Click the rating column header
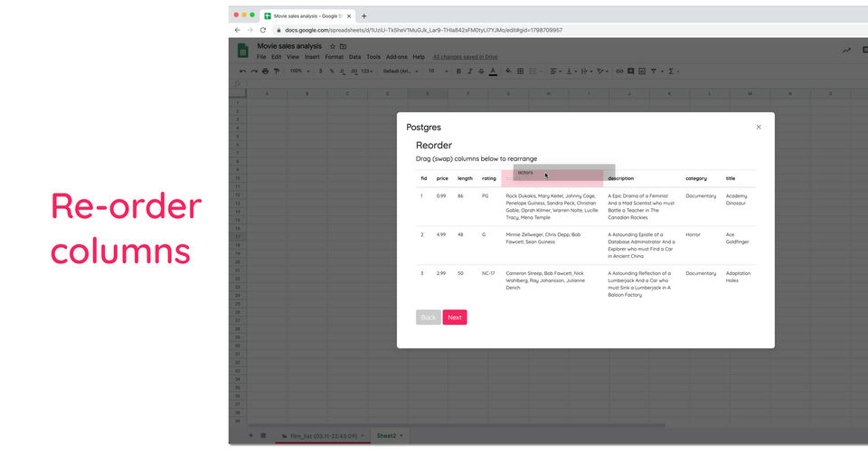 [489, 178]
